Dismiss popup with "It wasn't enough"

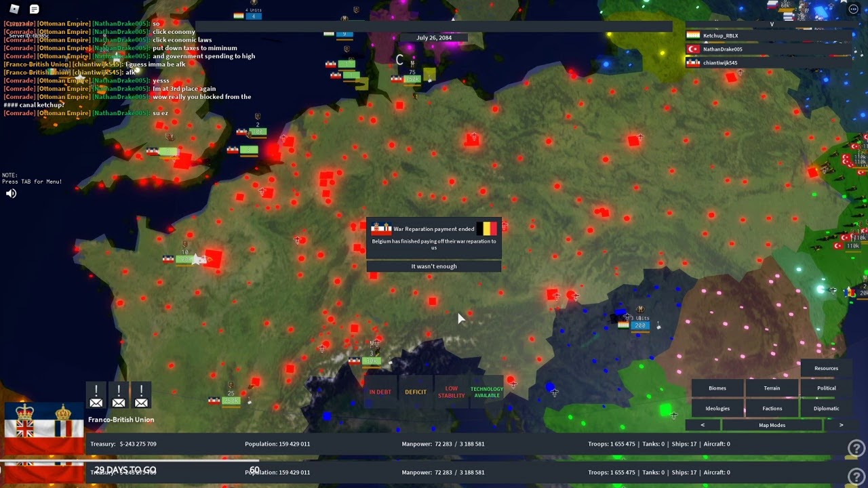point(434,266)
